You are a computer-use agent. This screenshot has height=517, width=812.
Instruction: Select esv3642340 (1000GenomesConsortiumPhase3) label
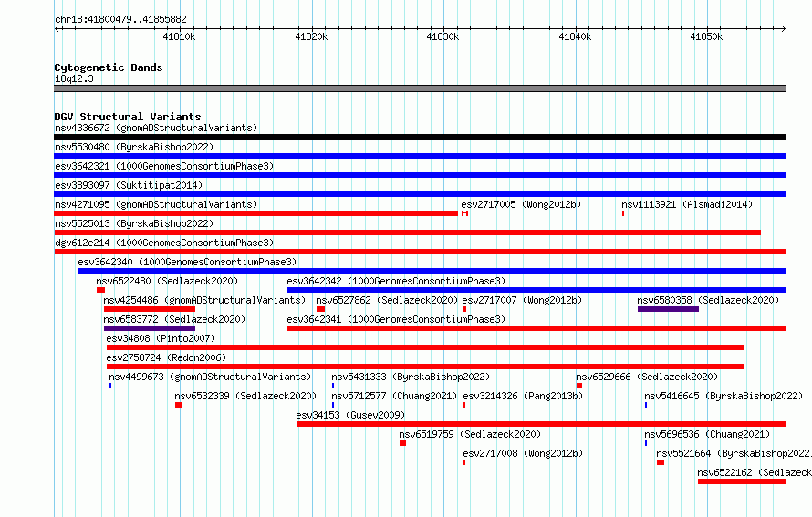pyautogui.click(x=187, y=262)
